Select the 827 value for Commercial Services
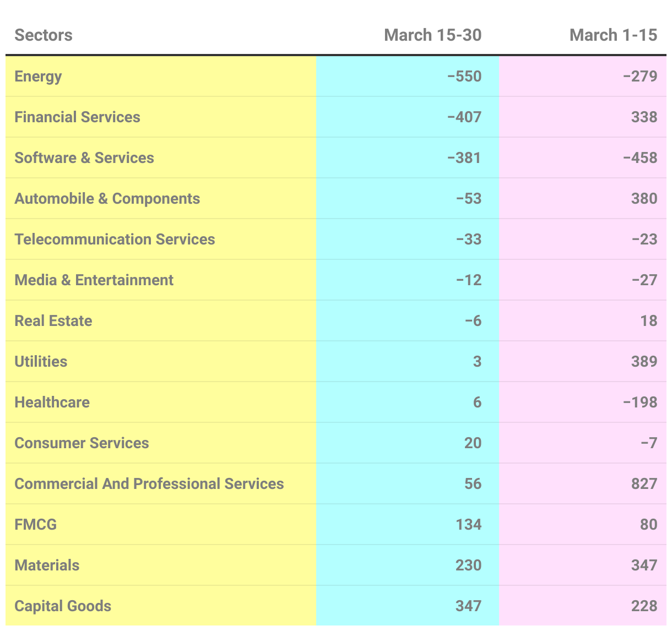Viewport: 672px width, 631px height. 644,483
